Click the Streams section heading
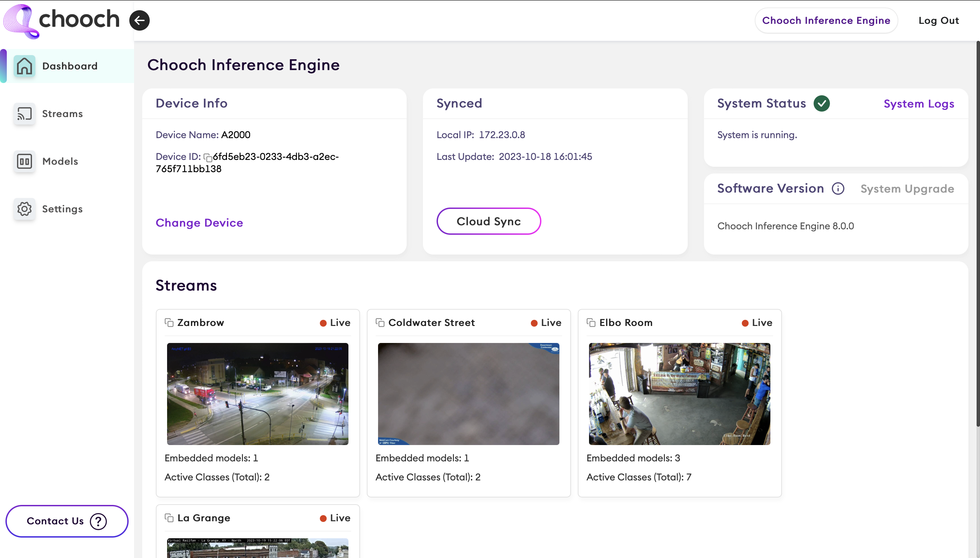 [186, 286]
